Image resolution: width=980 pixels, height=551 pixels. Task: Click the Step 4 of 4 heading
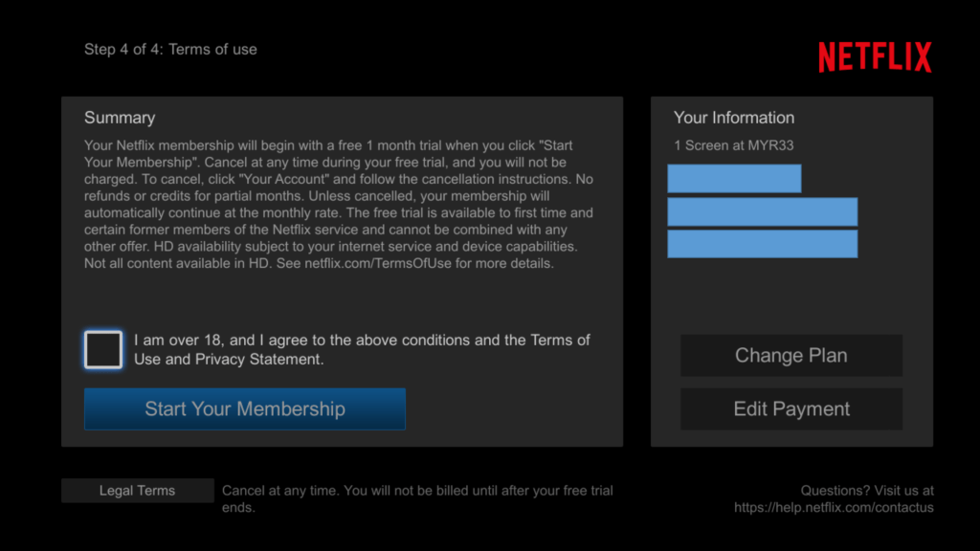[169, 49]
